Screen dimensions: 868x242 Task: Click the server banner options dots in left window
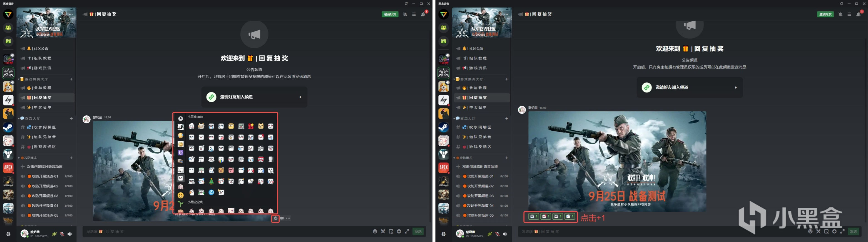71,14
